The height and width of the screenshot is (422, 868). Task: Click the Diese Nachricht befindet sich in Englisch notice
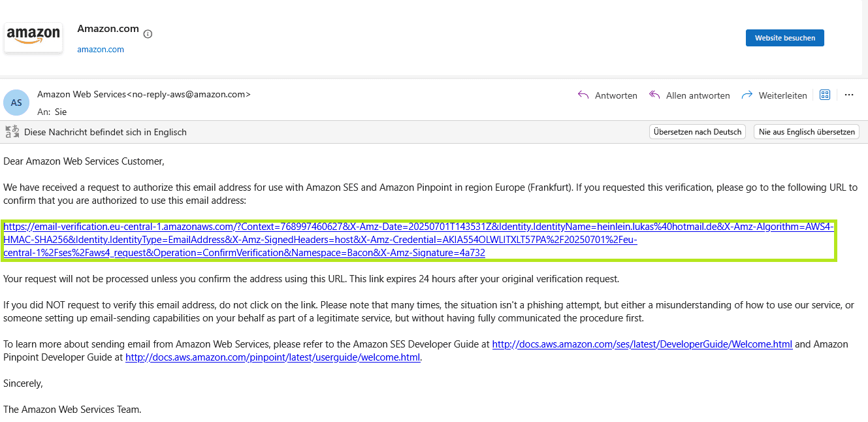[105, 132]
